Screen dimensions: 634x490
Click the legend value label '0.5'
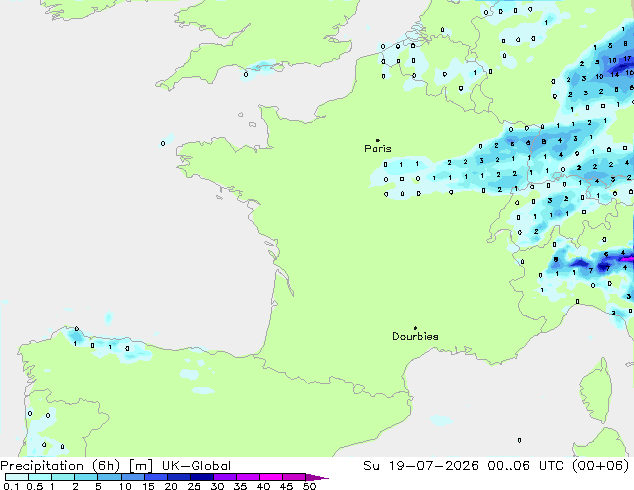click(x=34, y=486)
